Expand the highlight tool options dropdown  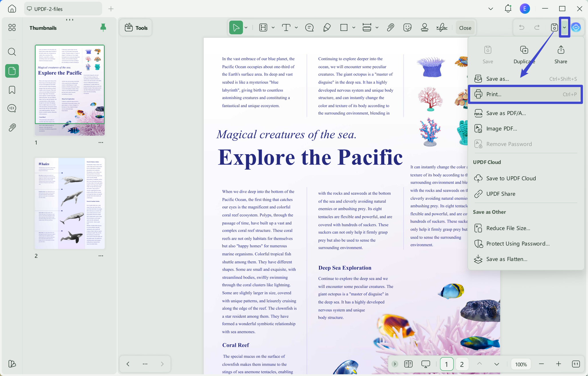(x=273, y=27)
